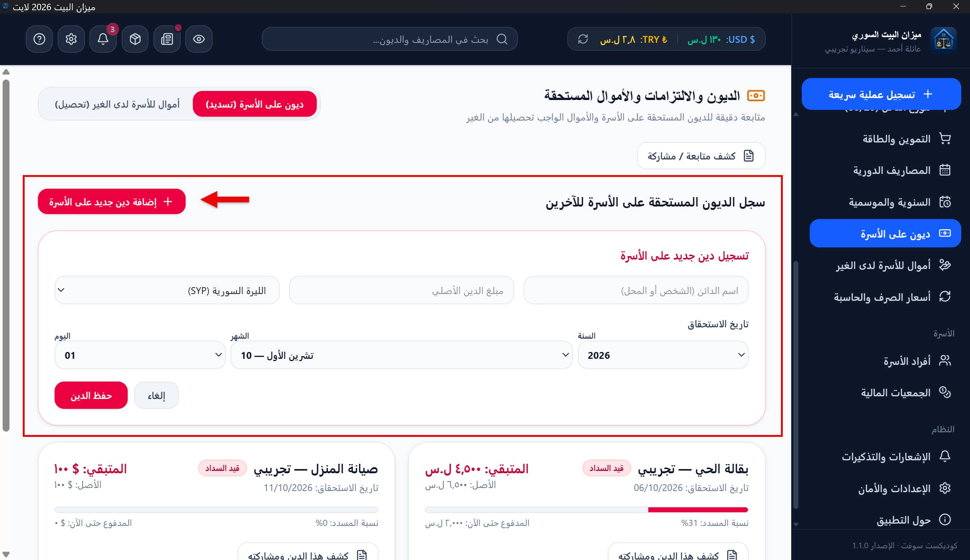Click the orange banknote icon in page heading
Screen dimensions: 970x560
tap(756, 95)
